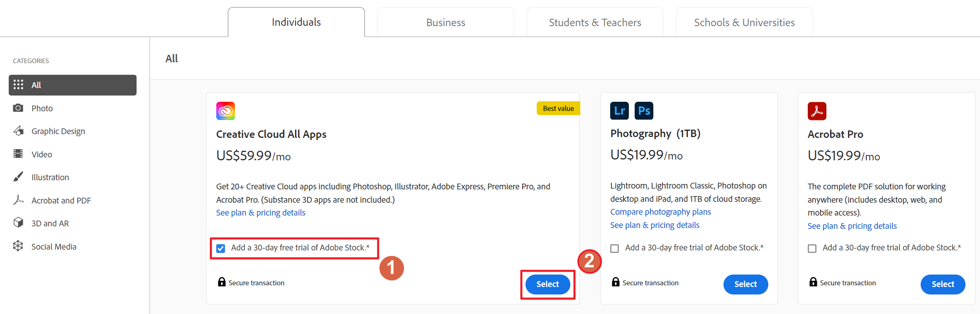Click the 3D and AR cube icon
The width and height of the screenshot is (980, 314).
(x=18, y=223)
